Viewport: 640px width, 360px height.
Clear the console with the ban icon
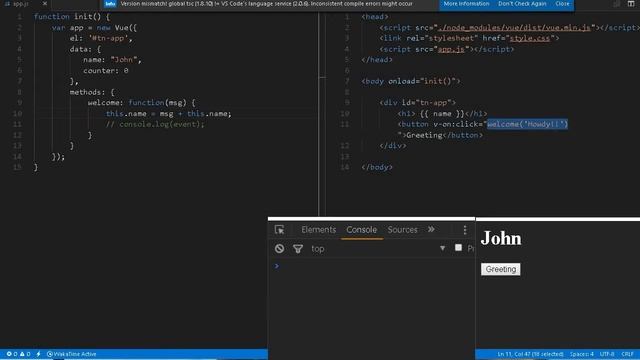[x=280, y=248]
